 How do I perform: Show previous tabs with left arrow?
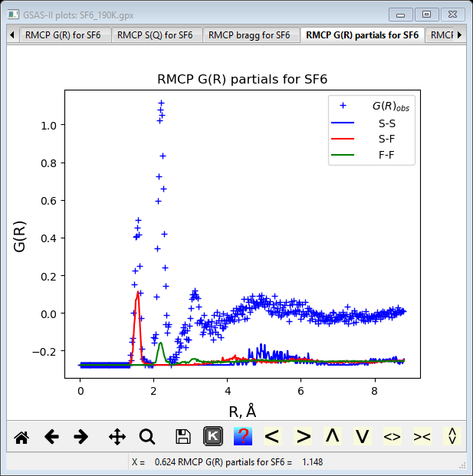coord(12,35)
